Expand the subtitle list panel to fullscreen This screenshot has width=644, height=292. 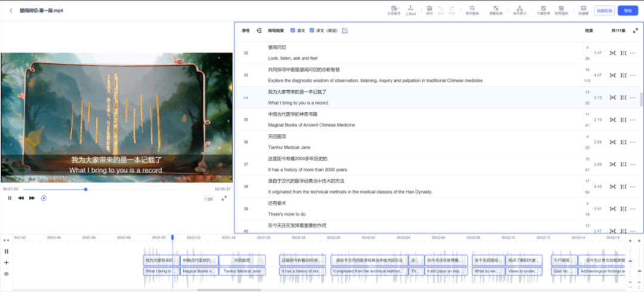634,30
